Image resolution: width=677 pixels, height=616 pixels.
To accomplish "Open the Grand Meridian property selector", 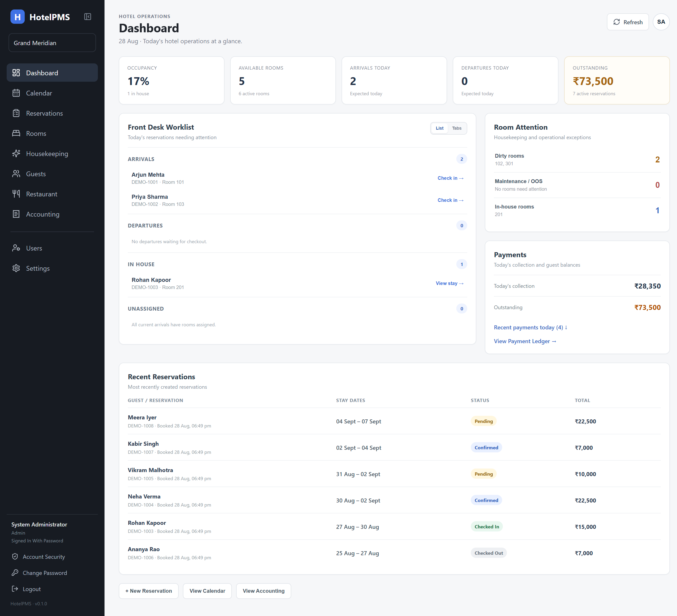I will 52,43.
